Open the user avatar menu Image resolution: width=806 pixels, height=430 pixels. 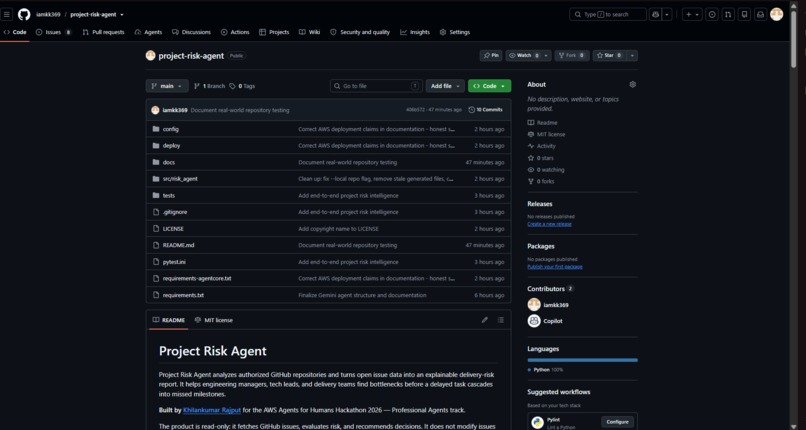click(x=776, y=14)
